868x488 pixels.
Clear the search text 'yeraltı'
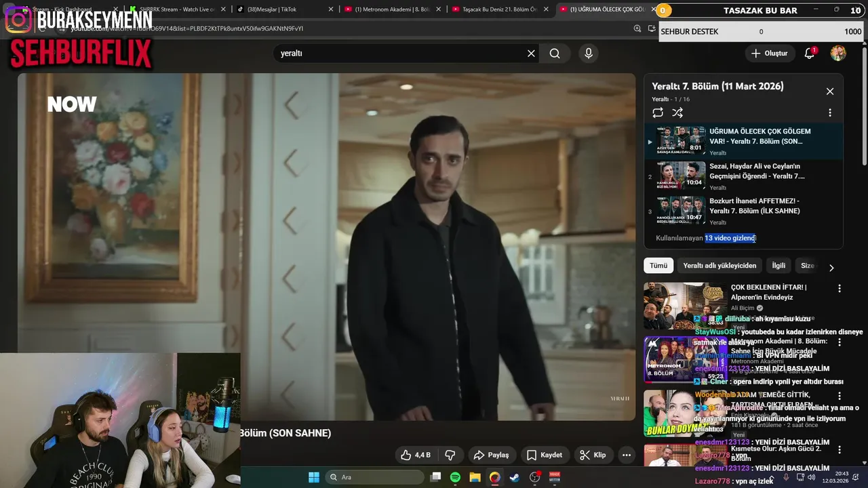click(531, 54)
